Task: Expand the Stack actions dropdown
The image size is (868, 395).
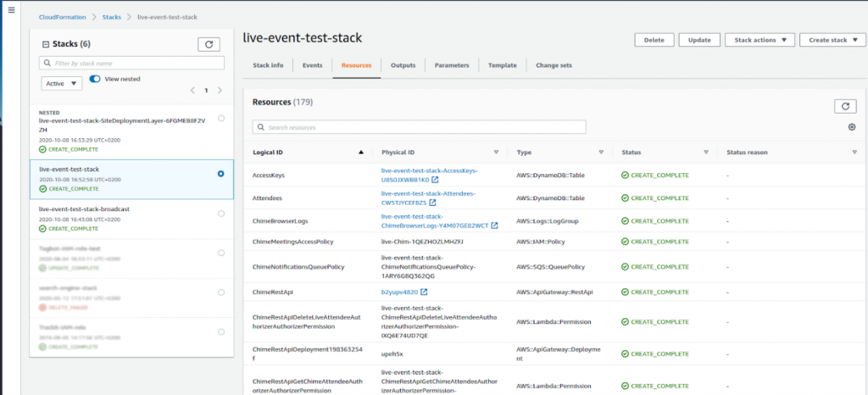Action: pos(760,40)
